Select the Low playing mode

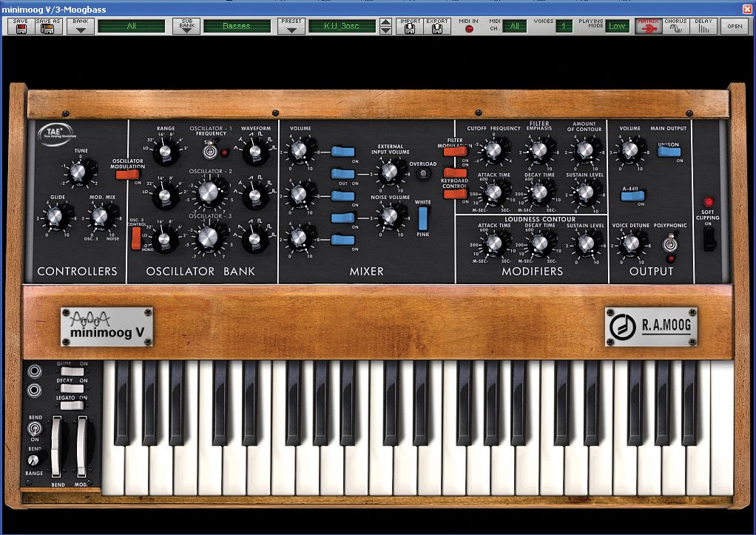point(618,24)
